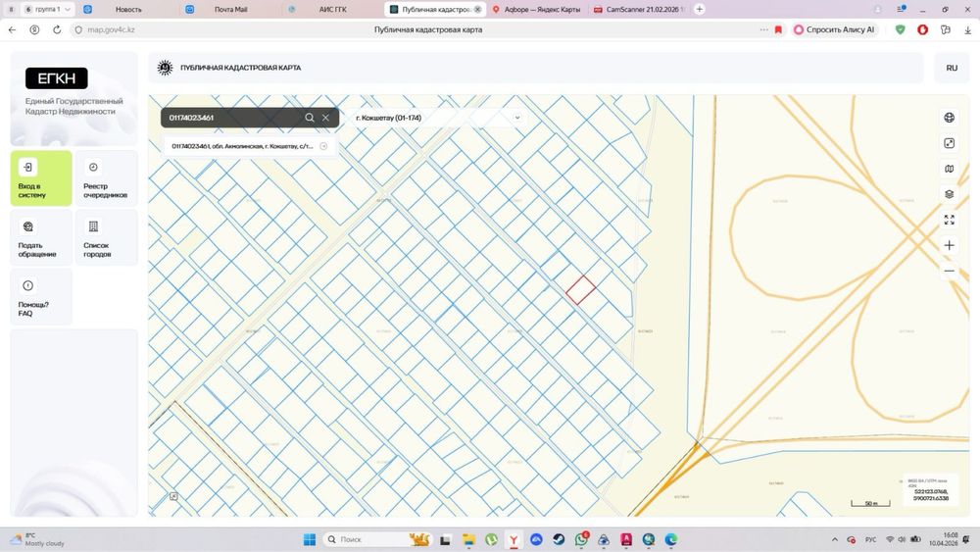
Task: Open the basemap icon on map toolbar
Action: 949,169
